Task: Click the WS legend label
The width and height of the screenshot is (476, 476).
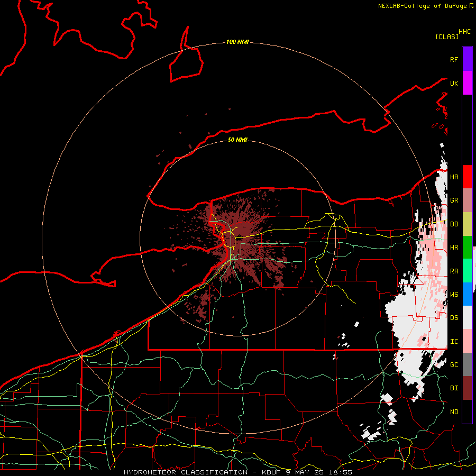Action: [x=454, y=295]
